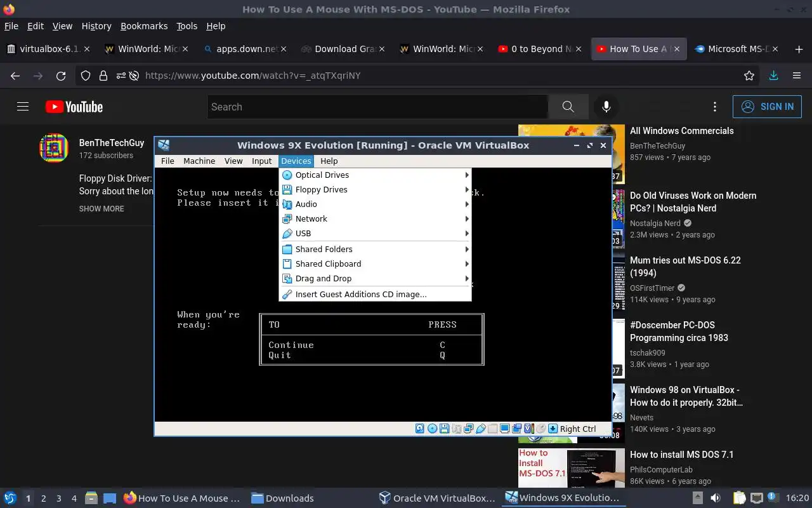Click the YouTube search magnifier button

click(x=568, y=107)
